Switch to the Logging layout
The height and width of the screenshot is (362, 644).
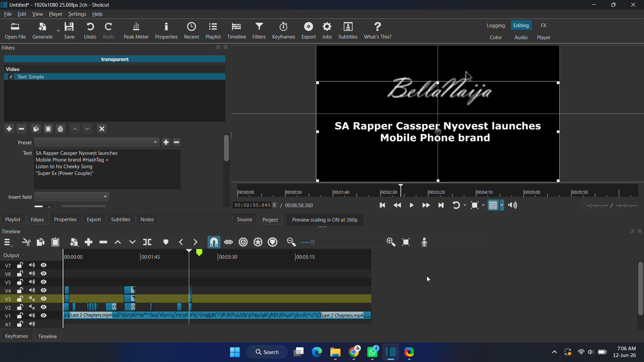click(496, 25)
